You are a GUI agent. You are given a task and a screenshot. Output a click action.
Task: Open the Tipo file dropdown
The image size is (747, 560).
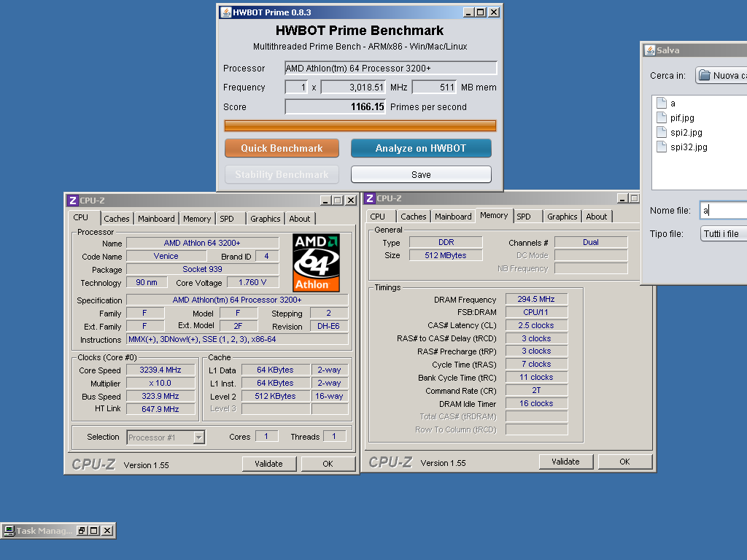(723, 234)
